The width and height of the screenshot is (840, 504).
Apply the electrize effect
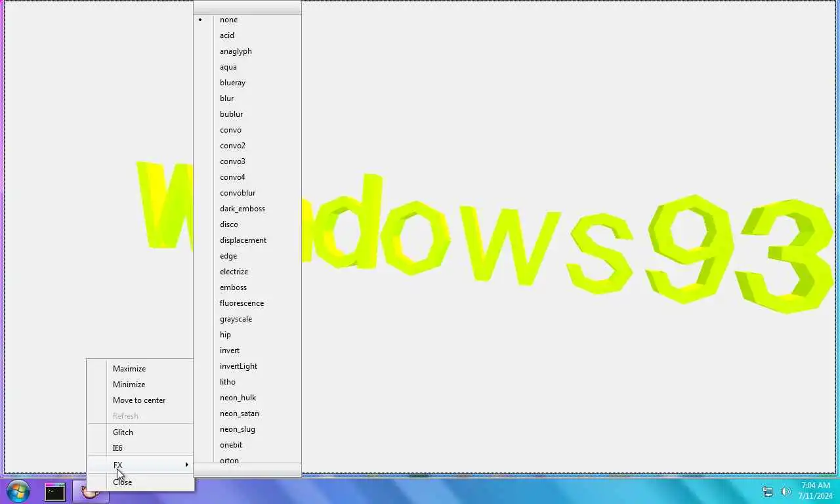click(248, 272)
